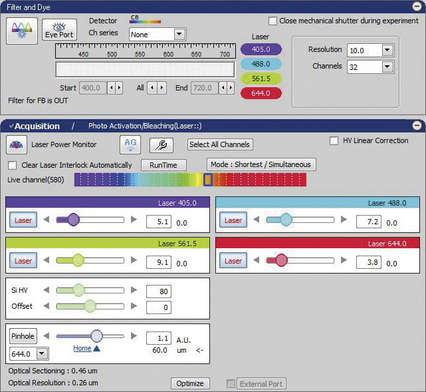Viewport: 426px width, 392px height.
Task: Decrease Laser 644.0 power with left arrow
Action: pos(257,260)
